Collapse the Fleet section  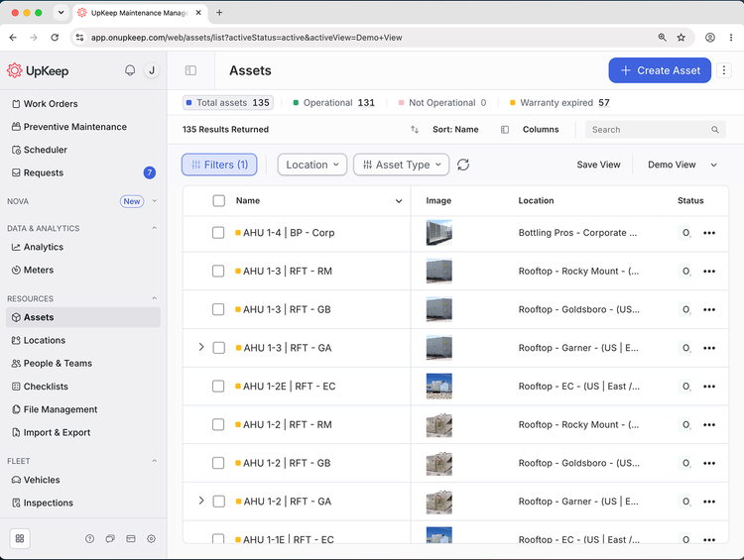(x=154, y=461)
